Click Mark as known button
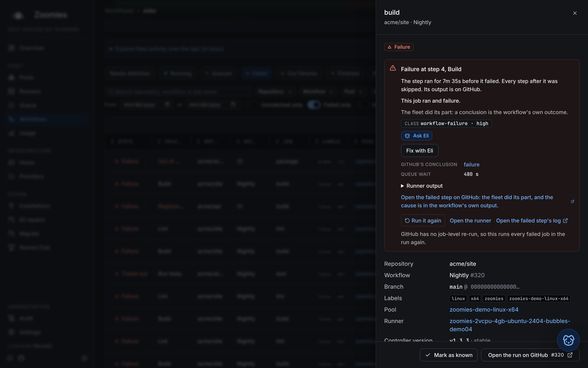Image resolution: width=588 pixels, height=368 pixels. click(x=449, y=355)
